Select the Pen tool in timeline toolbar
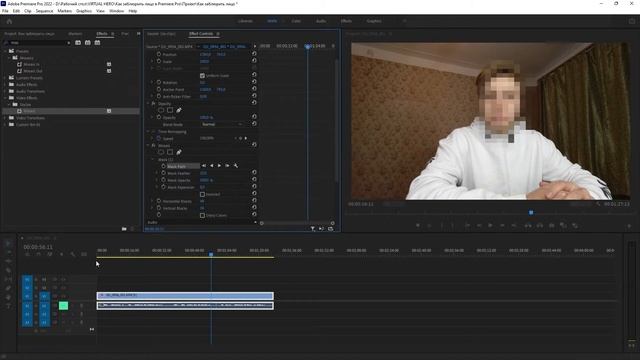This screenshot has width=640, height=360. [8, 289]
